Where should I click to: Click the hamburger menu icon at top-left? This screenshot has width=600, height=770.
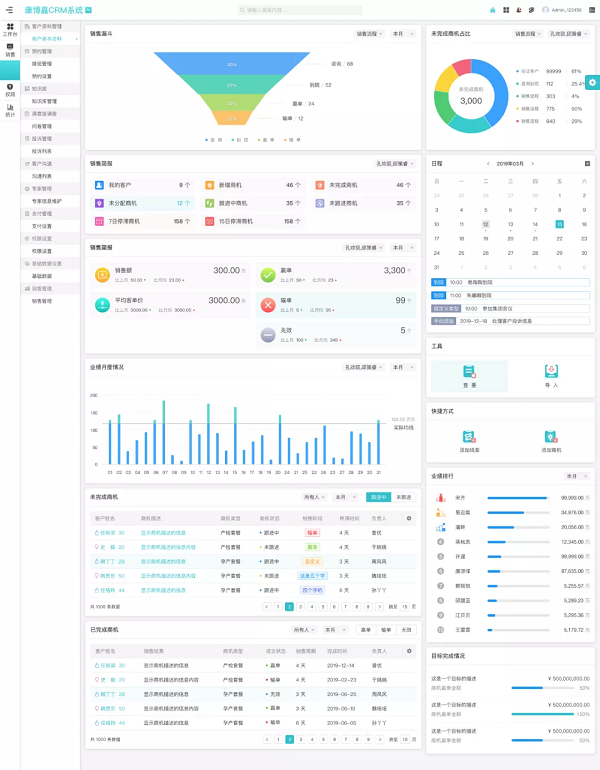pyautogui.click(x=8, y=10)
